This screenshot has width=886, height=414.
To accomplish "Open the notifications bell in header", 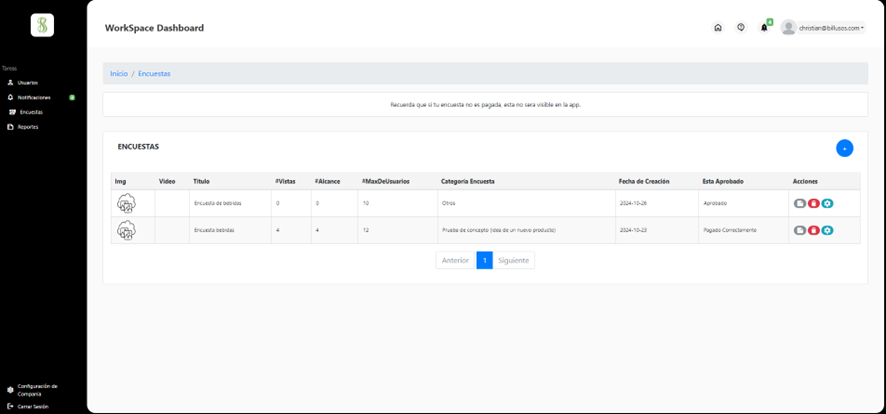I will point(764,28).
